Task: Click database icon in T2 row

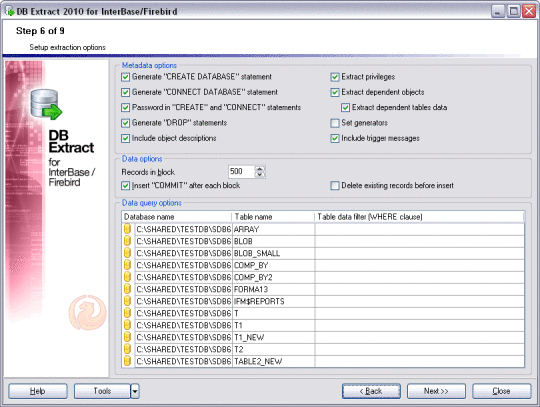Action: [x=127, y=349]
